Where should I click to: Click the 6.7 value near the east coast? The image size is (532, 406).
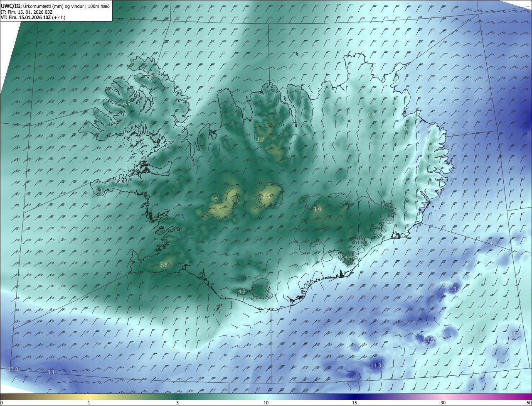coord(408,128)
